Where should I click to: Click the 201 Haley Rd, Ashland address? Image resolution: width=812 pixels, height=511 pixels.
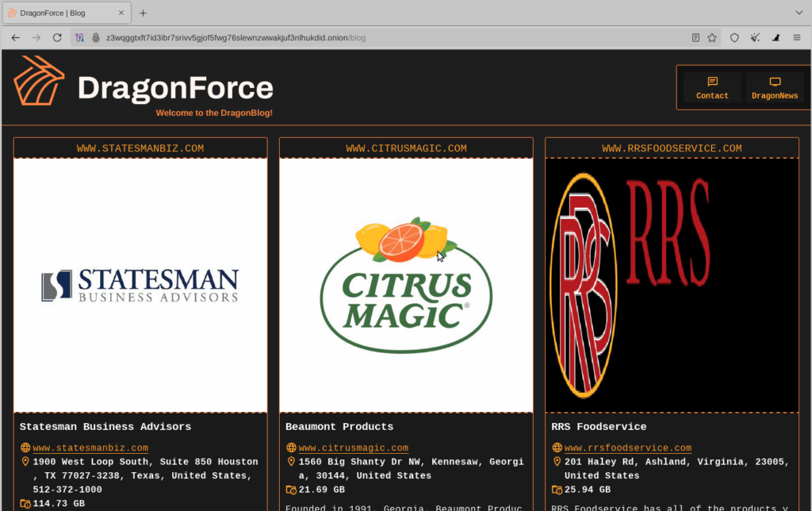click(677, 468)
